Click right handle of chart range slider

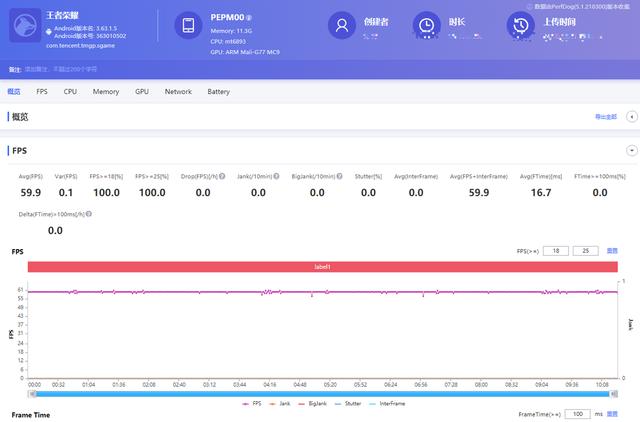pyautogui.click(x=613, y=394)
